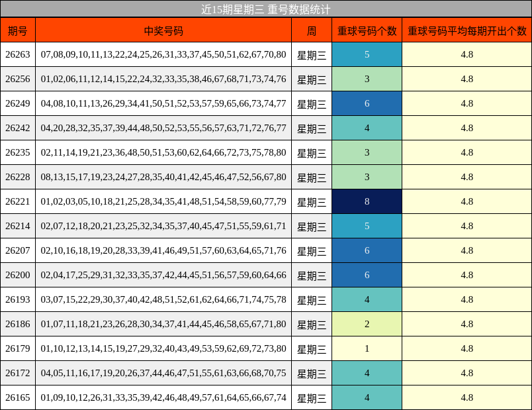Click winning numbers starting 02,11,14,19 for 26235

click(x=163, y=152)
